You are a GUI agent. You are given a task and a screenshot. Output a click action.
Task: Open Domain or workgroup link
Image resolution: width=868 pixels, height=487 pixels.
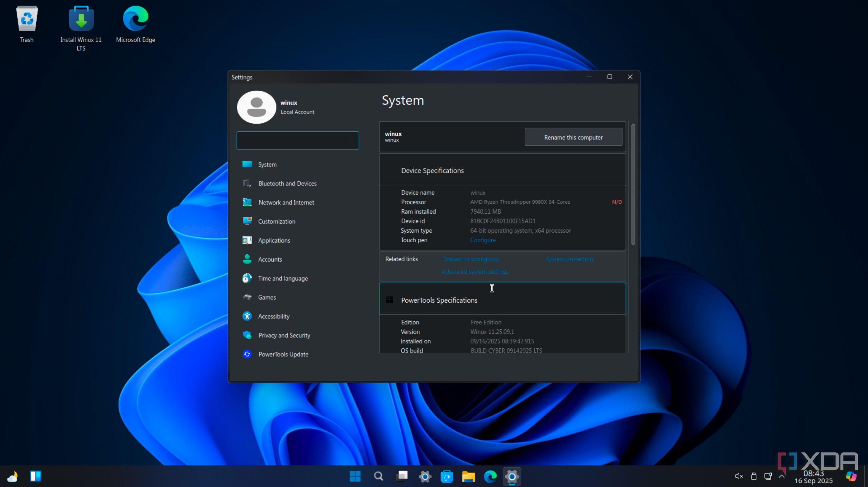point(470,259)
